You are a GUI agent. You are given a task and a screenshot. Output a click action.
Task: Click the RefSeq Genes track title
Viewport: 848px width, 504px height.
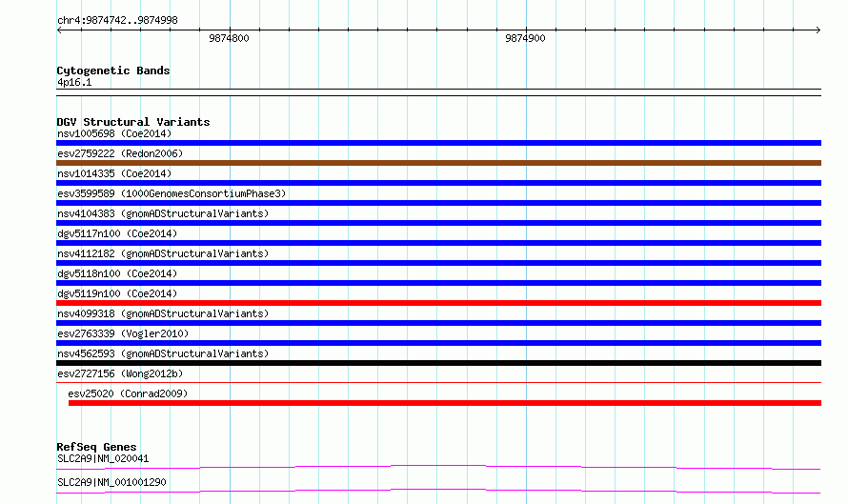[96, 447]
